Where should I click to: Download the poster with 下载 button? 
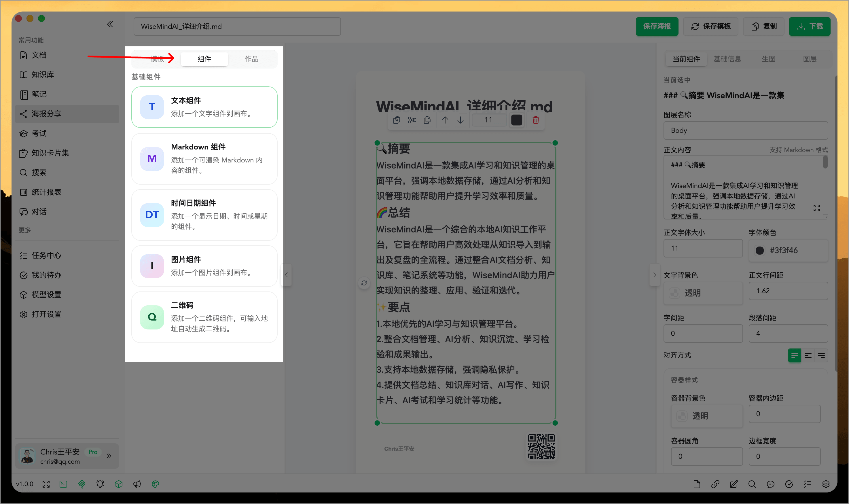(809, 26)
